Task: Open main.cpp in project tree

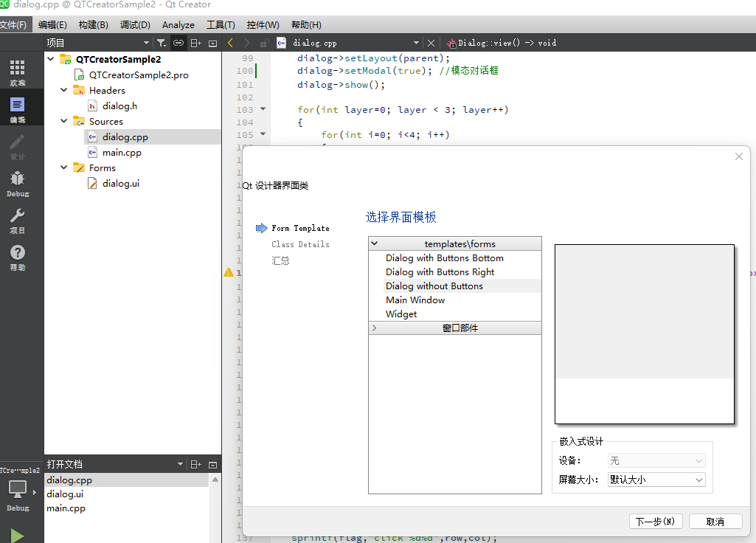Action: pyautogui.click(x=122, y=153)
